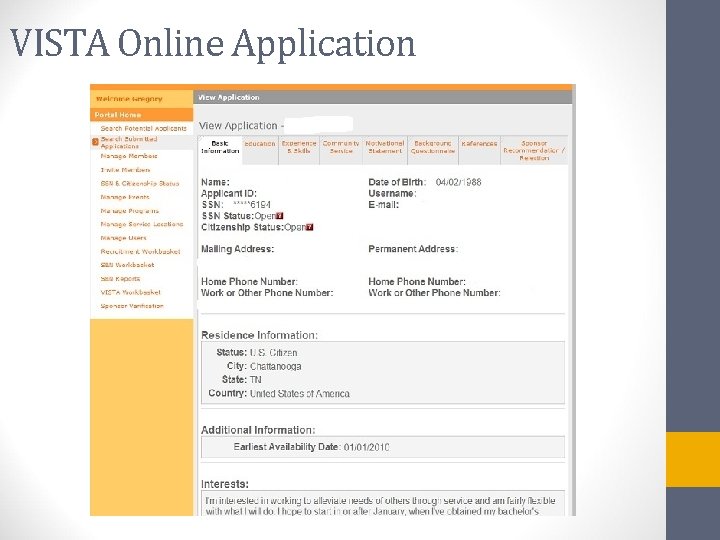Screen dimensions: 720x540
Task: Click the help icon beside Citizenship Status
Action: (310, 227)
